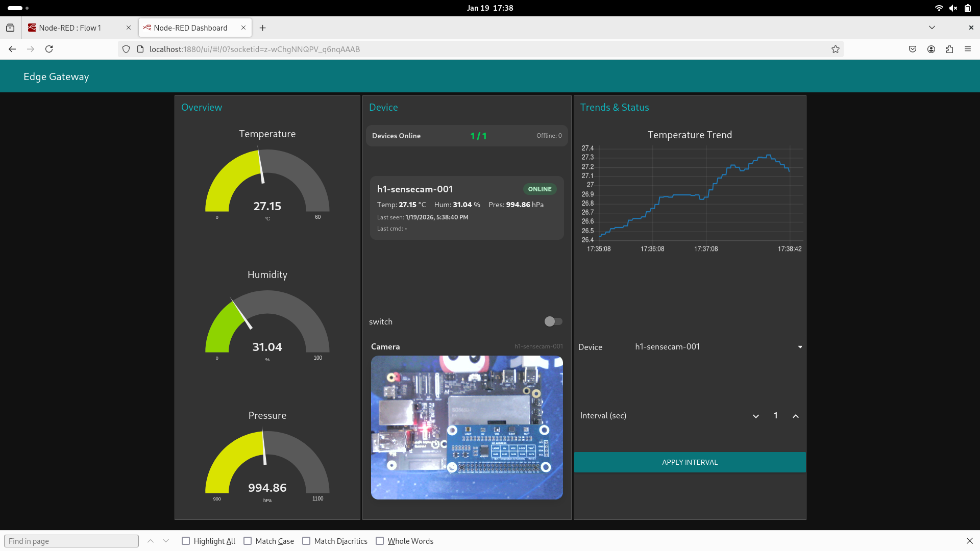Open the Firefox hamburger menu
980x551 pixels.
pos(967,49)
